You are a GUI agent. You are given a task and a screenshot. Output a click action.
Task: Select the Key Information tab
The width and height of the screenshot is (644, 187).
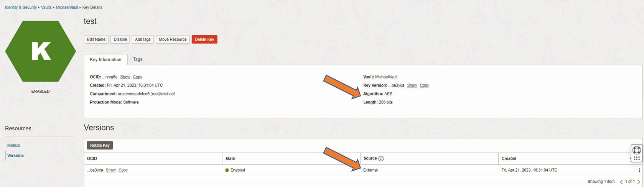pyautogui.click(x=105, y=59)
